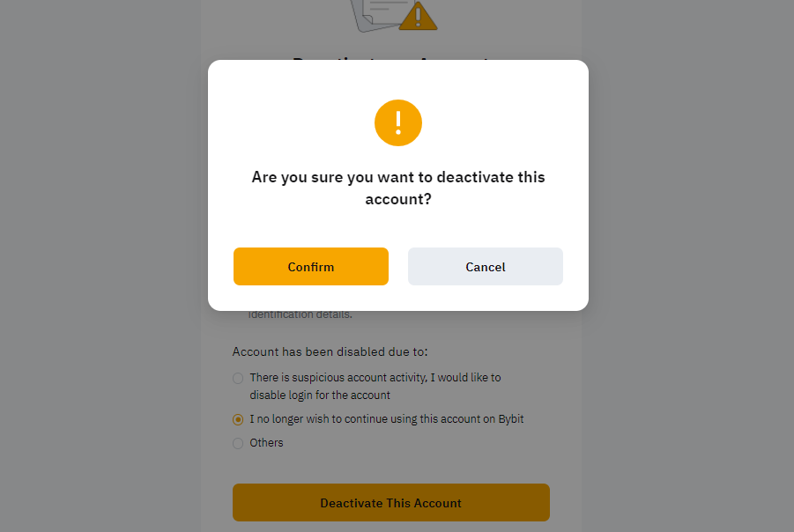Screen dimensions: 794x532
Task: Click the Confirm button in the modal
Action: click(x=310, y=266)
